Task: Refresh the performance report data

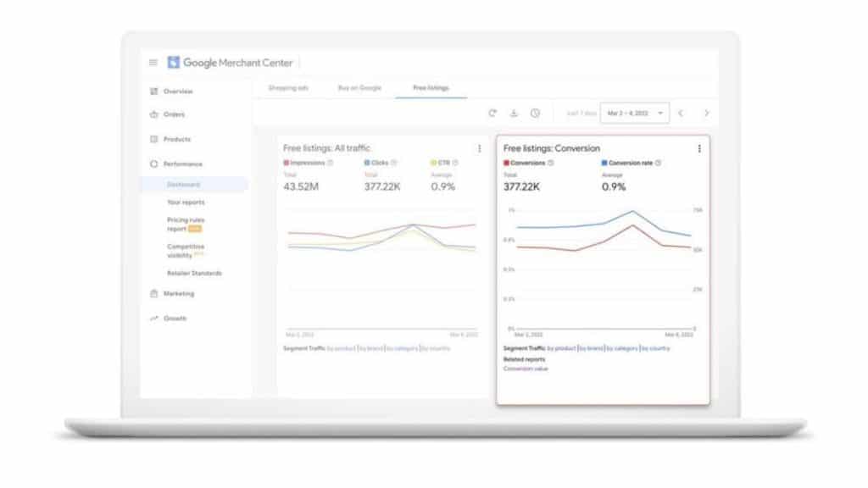Action: [x=494, y=111]
